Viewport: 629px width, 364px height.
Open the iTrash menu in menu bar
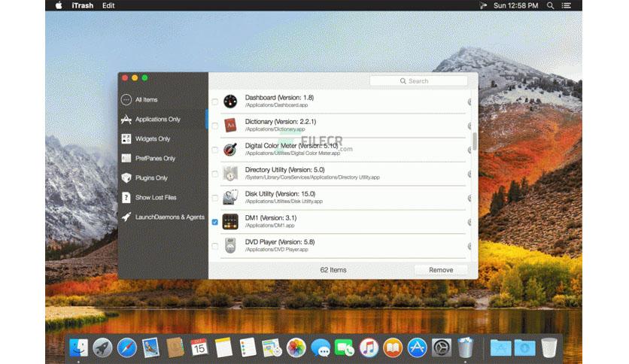coord(83,5)
